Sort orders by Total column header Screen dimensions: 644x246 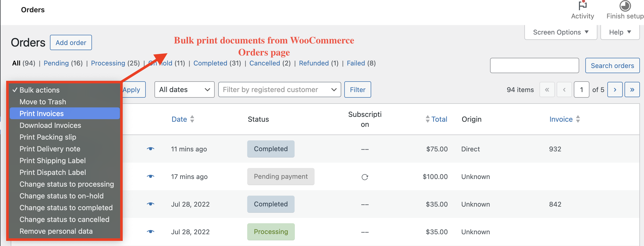439,119
